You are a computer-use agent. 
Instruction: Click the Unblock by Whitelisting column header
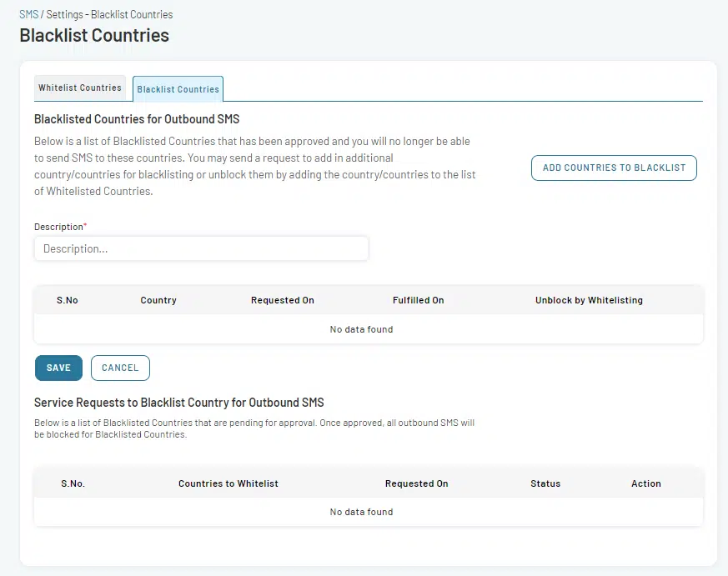point(589,300)
